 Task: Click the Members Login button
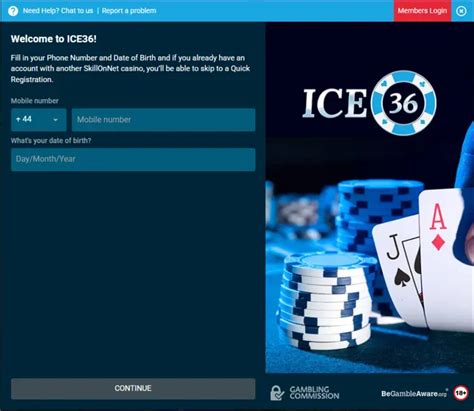click(422, 11)
